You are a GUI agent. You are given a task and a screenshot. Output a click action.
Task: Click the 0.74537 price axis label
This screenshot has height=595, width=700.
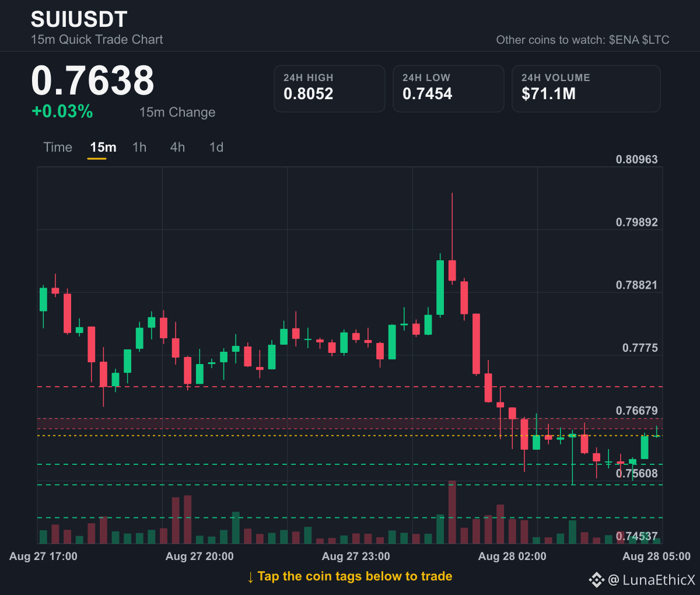point(637,536)
